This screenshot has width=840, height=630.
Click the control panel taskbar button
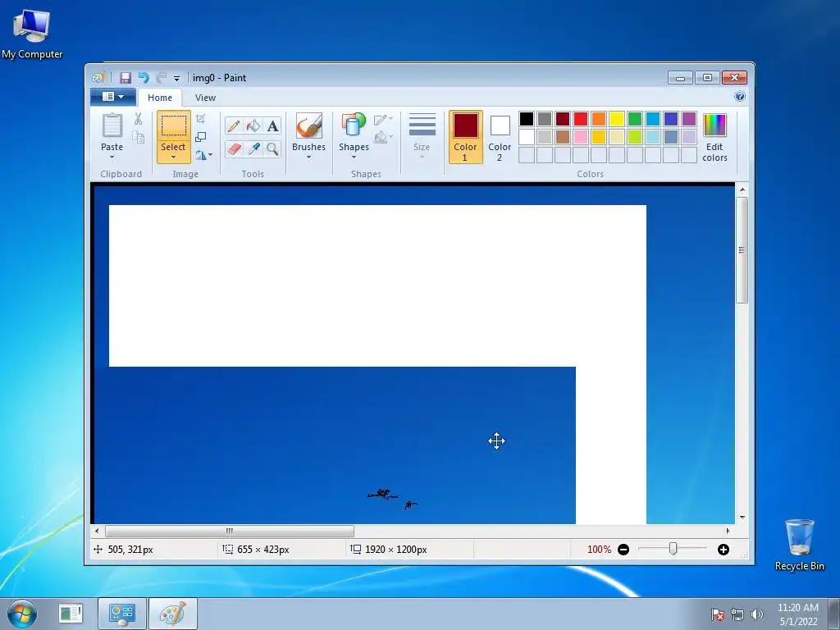click(x=122, y=614)
